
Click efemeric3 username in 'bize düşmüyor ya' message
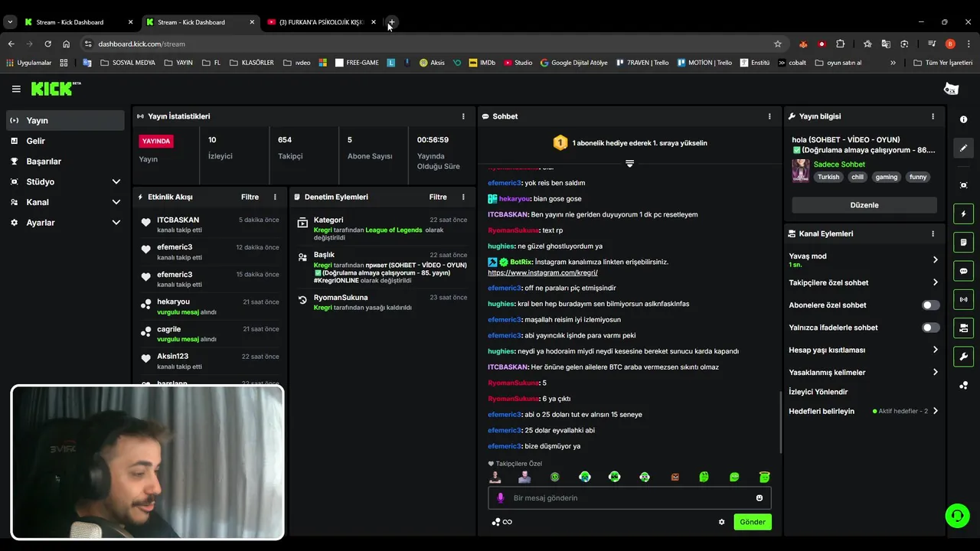(504, 446)
